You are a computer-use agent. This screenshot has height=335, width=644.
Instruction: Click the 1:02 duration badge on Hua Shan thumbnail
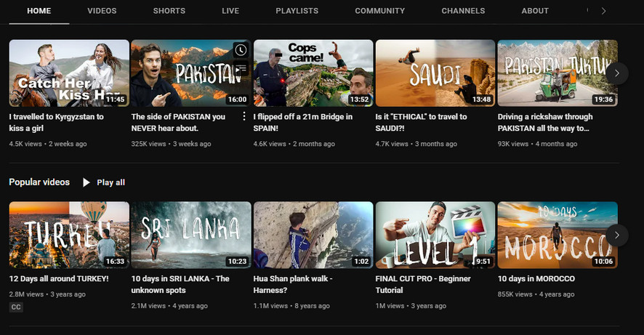point(361,262)
